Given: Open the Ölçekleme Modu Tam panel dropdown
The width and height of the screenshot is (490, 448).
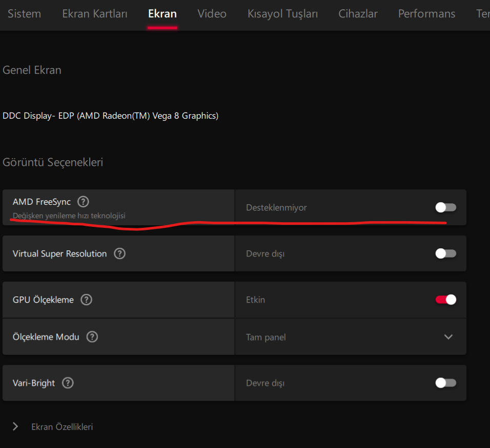Looking at the screenshot, I should click(x=351, y=337).
